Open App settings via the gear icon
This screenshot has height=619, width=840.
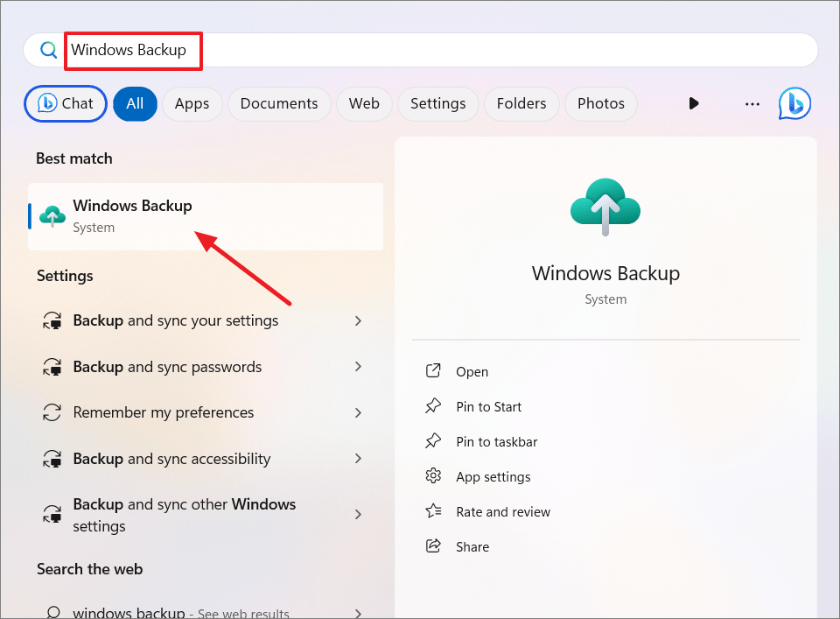point(433,476)
